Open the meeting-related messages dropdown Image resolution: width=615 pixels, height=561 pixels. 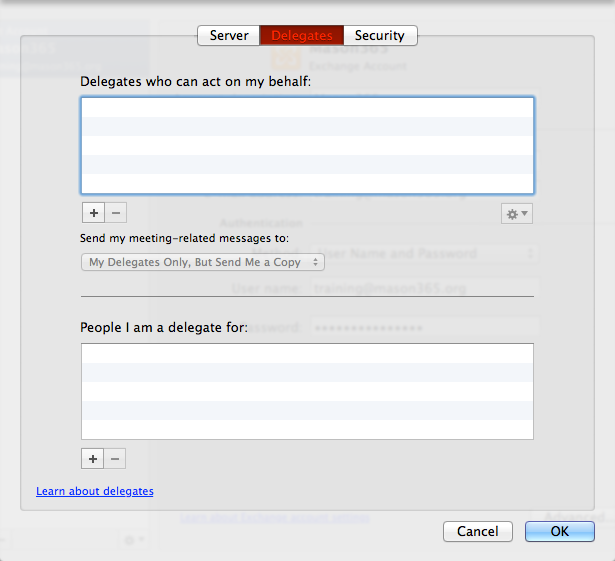tap(203, 262)
